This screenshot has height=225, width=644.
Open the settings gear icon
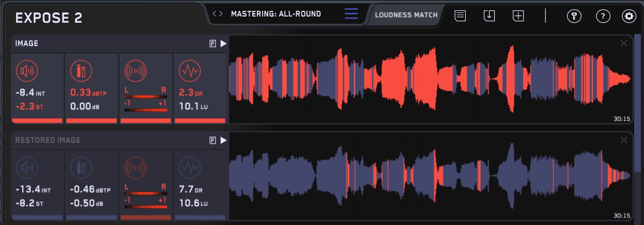[x=629, y=16]
